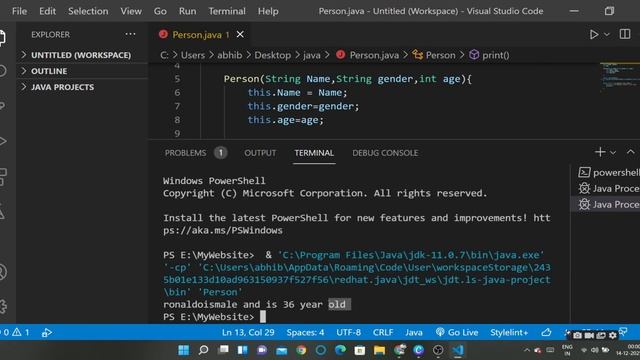Start server with Go Live
The height and width of the screenshot is (360, 640).
pyautogui.click(x=457, y=332)
